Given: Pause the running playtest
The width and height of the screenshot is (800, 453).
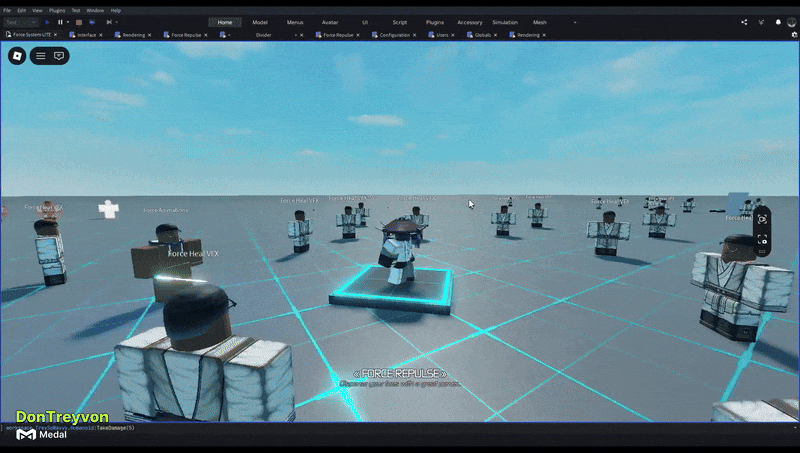Looking at the screenshot, I should [x=60, y=21].
